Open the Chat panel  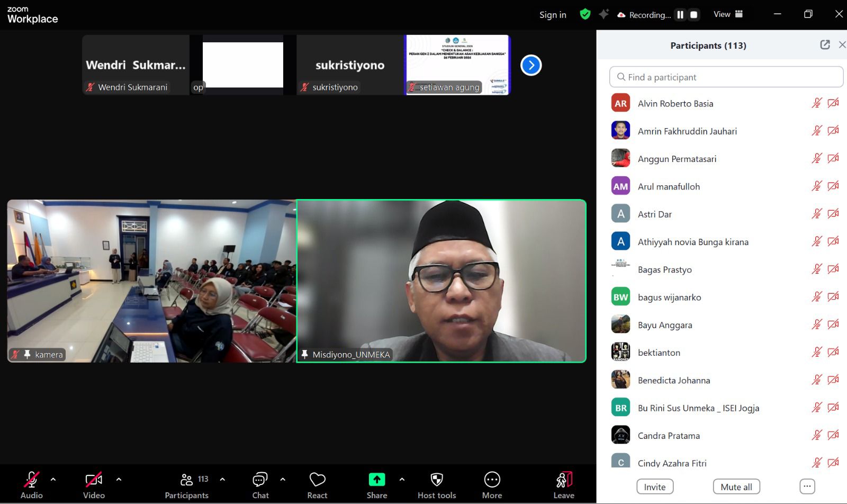[260, 484]
